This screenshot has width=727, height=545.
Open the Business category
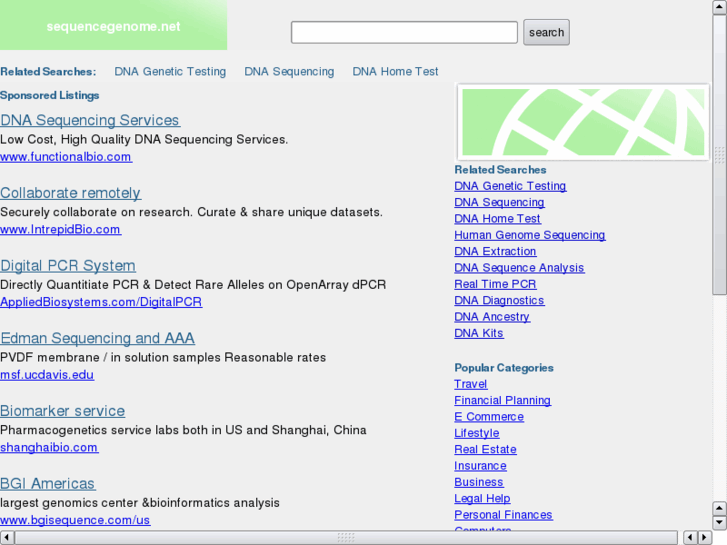479,482
